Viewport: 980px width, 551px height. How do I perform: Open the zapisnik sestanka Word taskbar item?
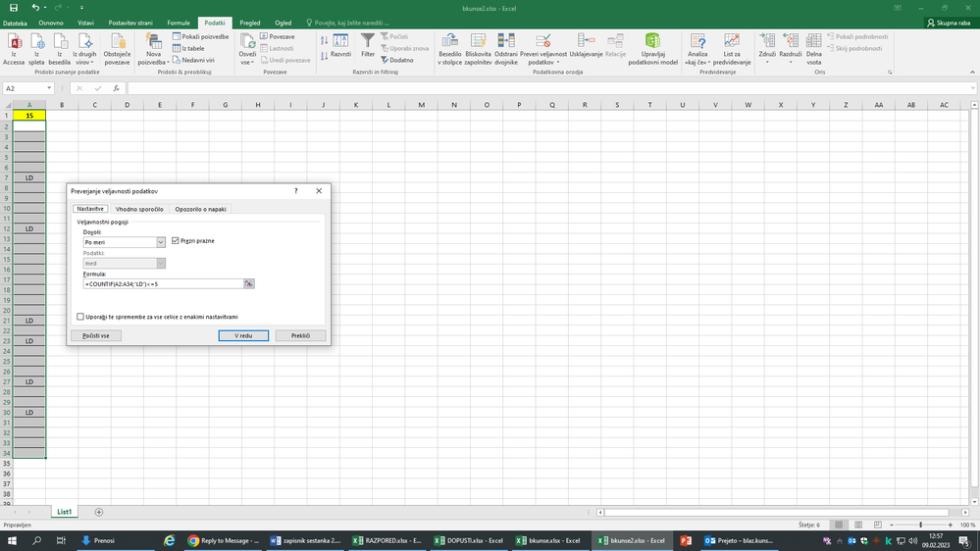click(x=305, y=540)
